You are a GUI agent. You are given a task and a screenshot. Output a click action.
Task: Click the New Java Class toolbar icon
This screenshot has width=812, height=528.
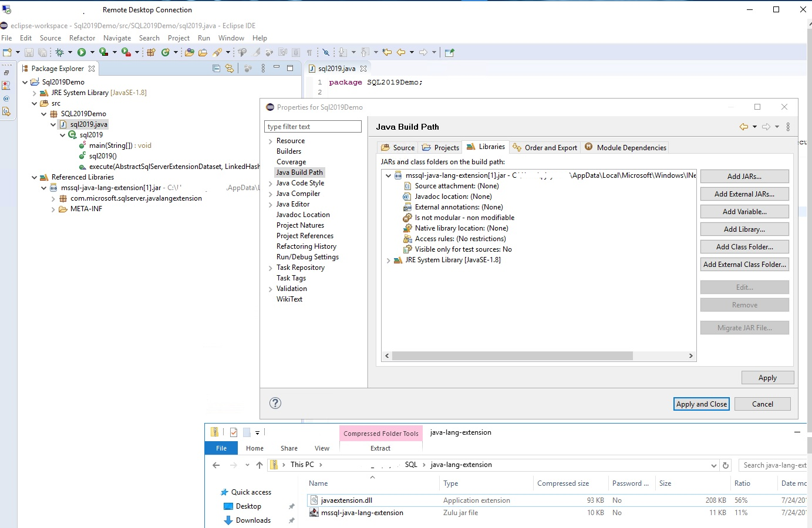pyautogui.click(x=166, y=52)
